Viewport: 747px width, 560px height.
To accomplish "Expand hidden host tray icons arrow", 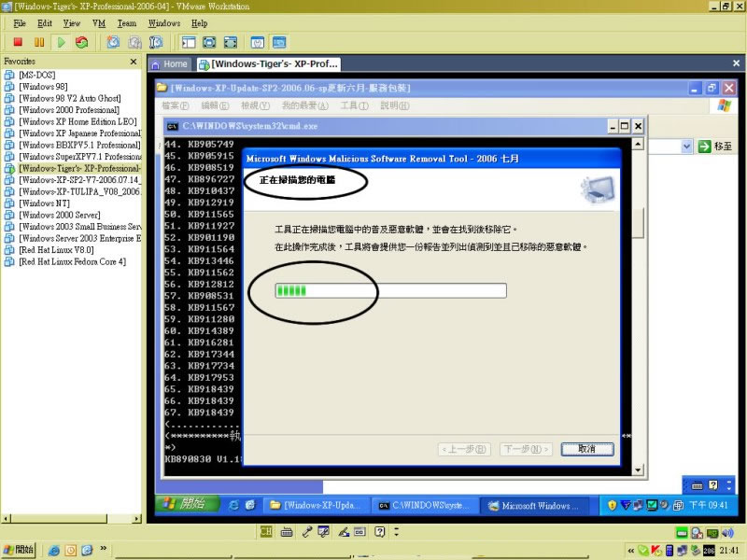I will pos(631,551).
